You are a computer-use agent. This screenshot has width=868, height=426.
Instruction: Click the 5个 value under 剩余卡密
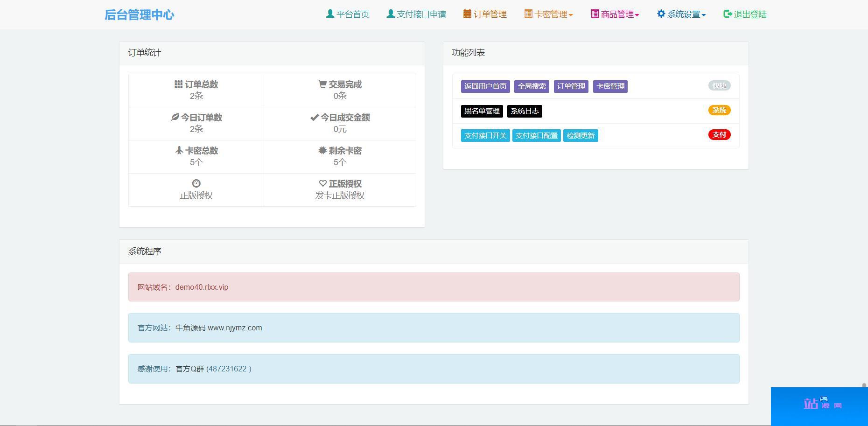(x=340, y=162)
